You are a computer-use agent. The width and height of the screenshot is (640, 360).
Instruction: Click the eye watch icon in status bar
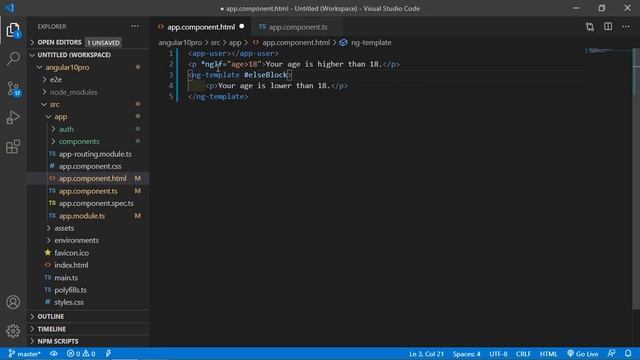pyautogui.click(x=54, y=353)
